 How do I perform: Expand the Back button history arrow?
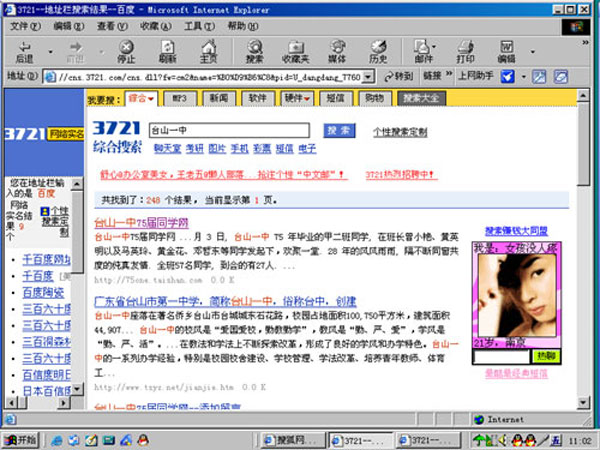[x=50, y=52]
